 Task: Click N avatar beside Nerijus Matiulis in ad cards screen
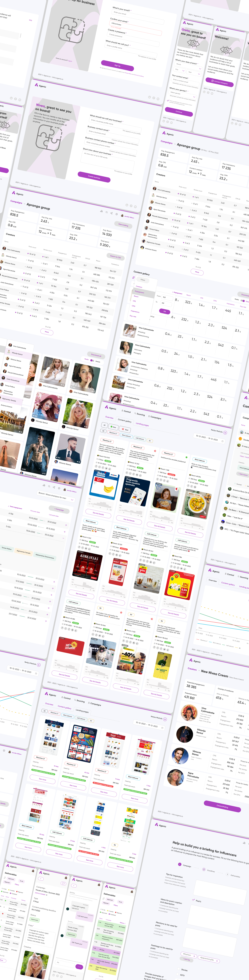tap(225, 432)
